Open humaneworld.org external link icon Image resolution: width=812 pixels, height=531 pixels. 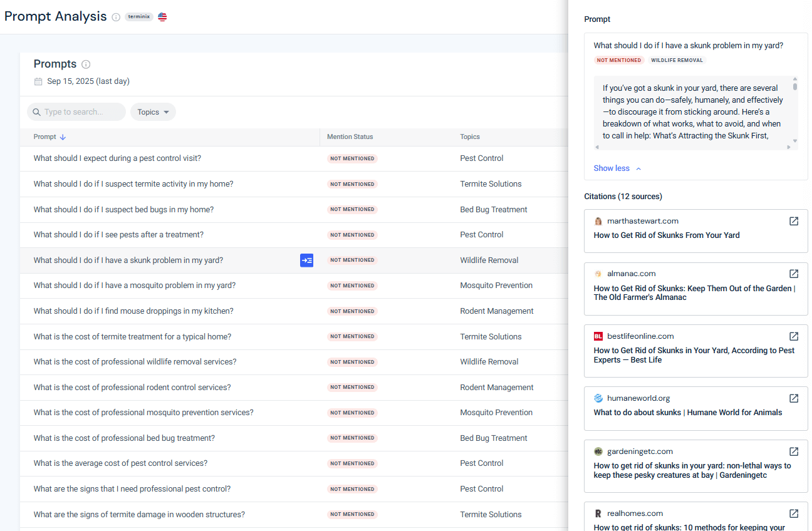click(x=794, y=398)
